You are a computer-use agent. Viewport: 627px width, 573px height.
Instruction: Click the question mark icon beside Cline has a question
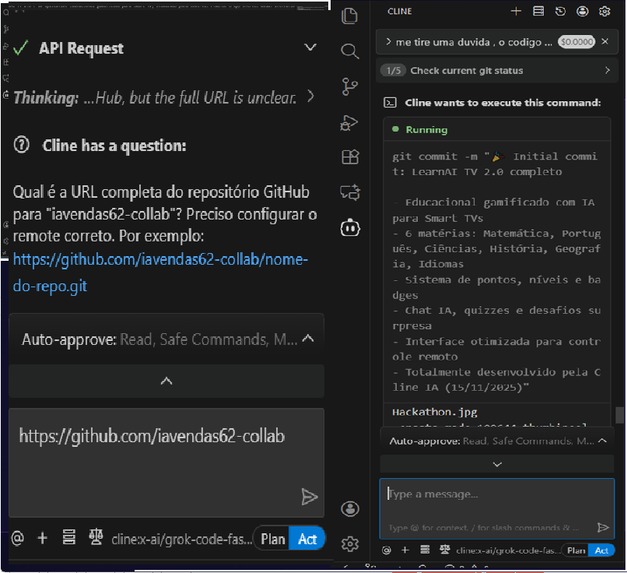(22, 145)
